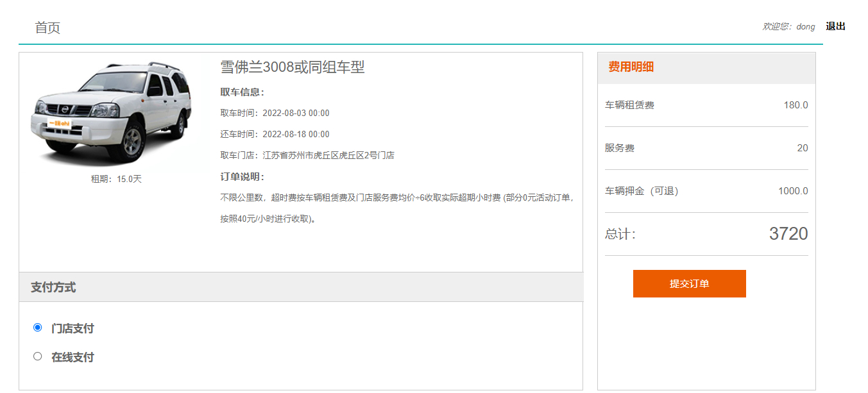This screenshot has height=393, width=868.
Task: Click the 租期：15.0天 text
Action: (x=116, y=179)
